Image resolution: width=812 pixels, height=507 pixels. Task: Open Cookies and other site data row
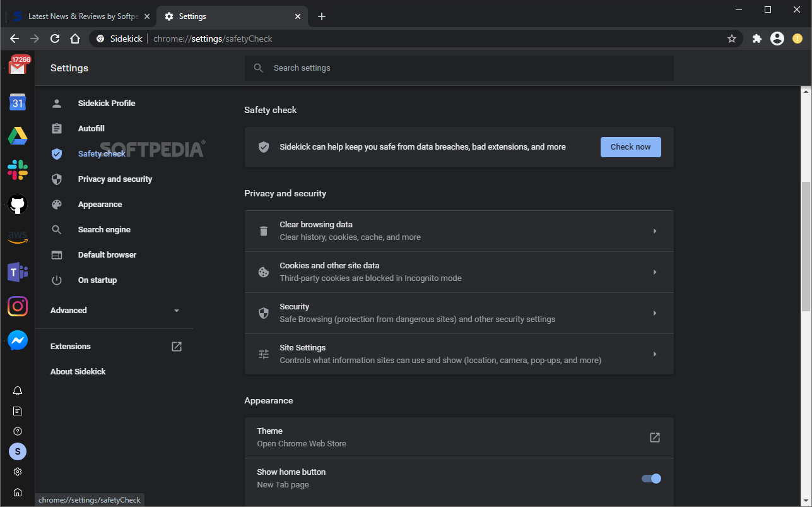(459, 272)
